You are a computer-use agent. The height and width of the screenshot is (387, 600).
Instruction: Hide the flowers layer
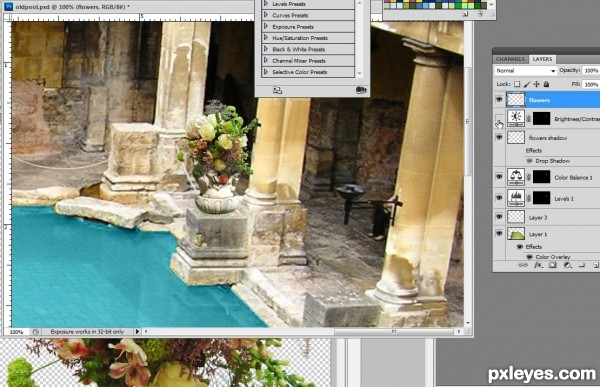pyautogui.click(x=499, y=100)
